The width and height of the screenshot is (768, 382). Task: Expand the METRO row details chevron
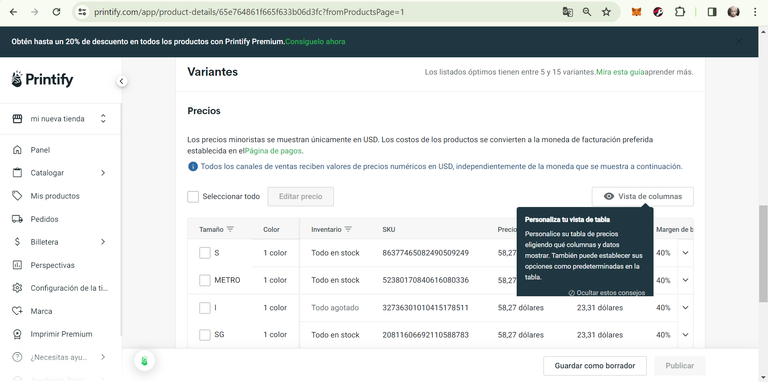point(685,280)
